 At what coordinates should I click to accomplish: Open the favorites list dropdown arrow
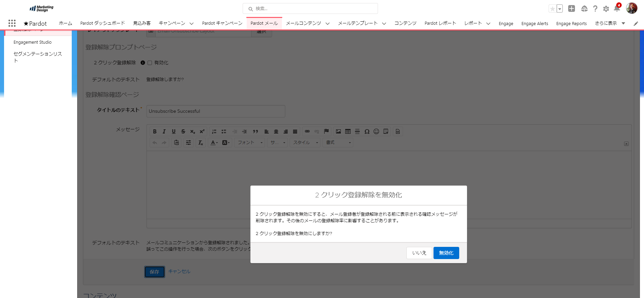[x=560, y=9]
